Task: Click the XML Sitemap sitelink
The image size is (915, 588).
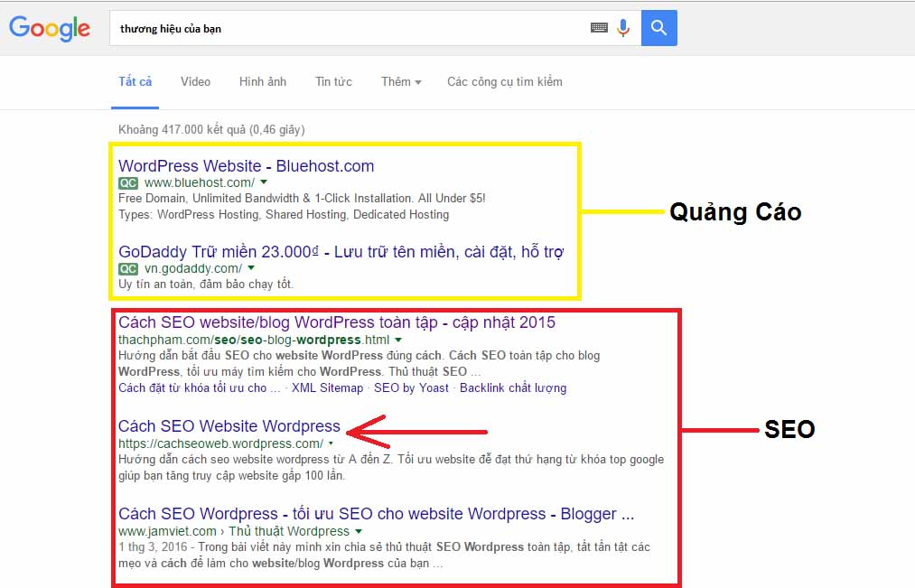Action: pos(327,387)
